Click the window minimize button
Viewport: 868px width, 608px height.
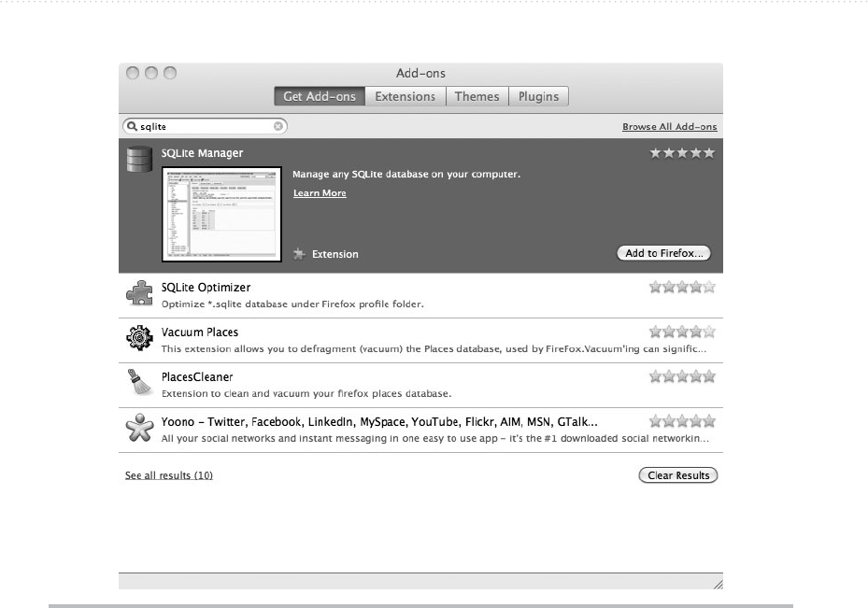coord(151,73)
